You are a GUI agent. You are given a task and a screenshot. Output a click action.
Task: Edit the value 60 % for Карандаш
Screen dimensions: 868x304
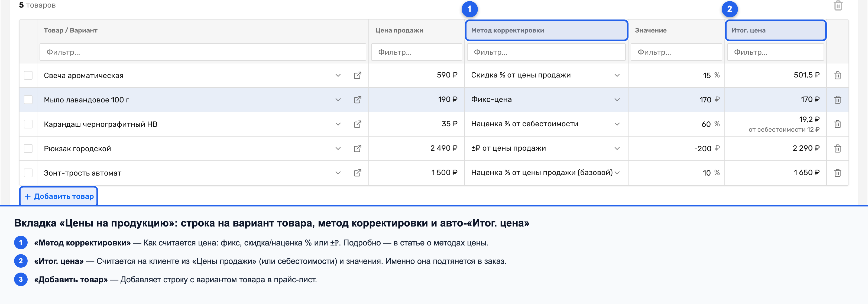pyautogui.click(x=676, y=124)
